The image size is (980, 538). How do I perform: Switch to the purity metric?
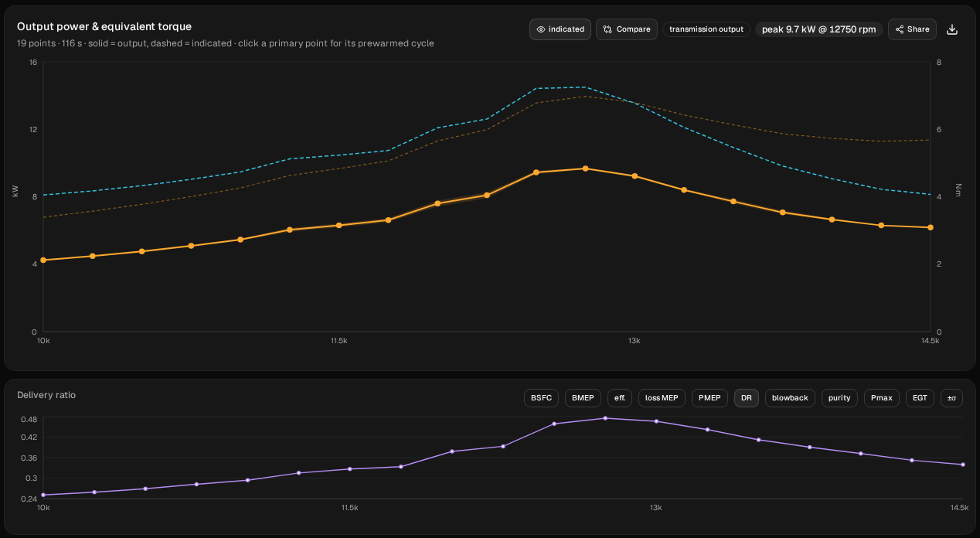[x=839, y=398]
